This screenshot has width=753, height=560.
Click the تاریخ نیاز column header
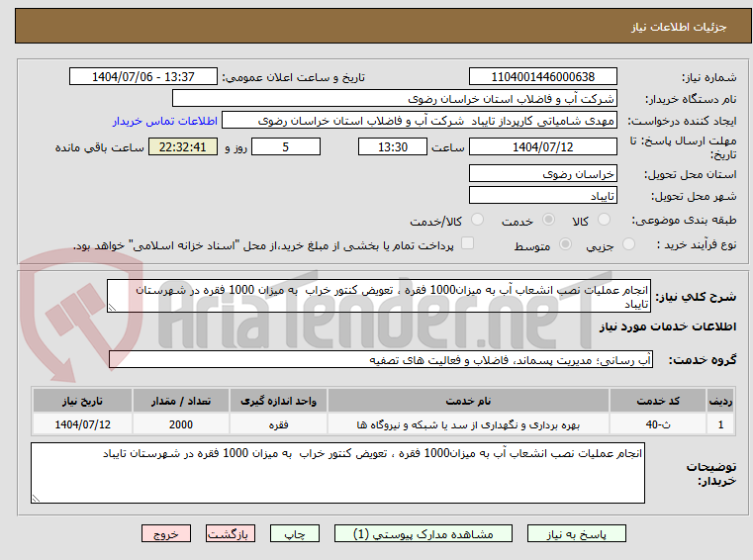82,401
